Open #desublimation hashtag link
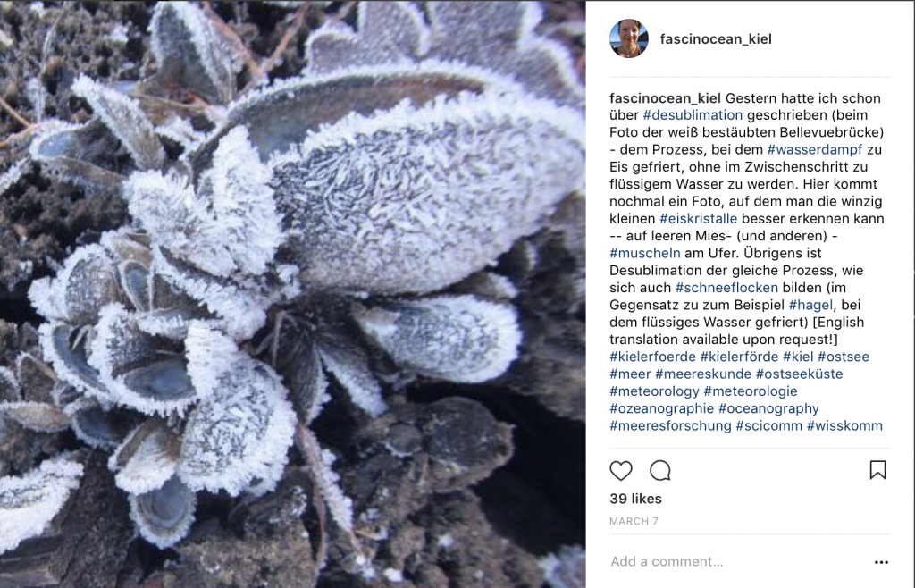915x588 pixels. coord(693,115)
